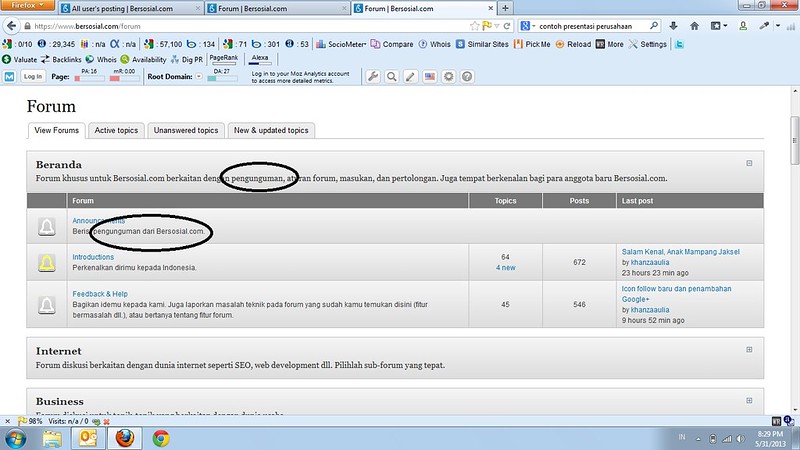This screenshot has width=800, height=450.
Task: Click the page vertical scrollbar thumb
Action: pos(794,140)
